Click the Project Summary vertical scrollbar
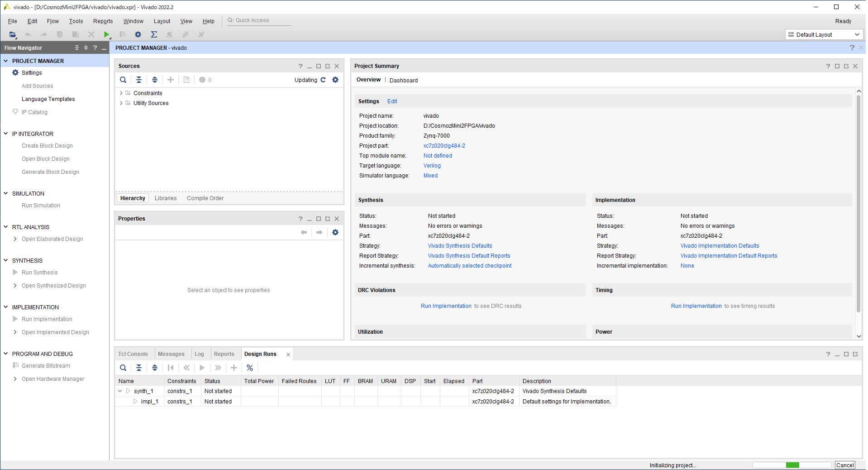Screen dimensions: 868x470 coord(858,204)
